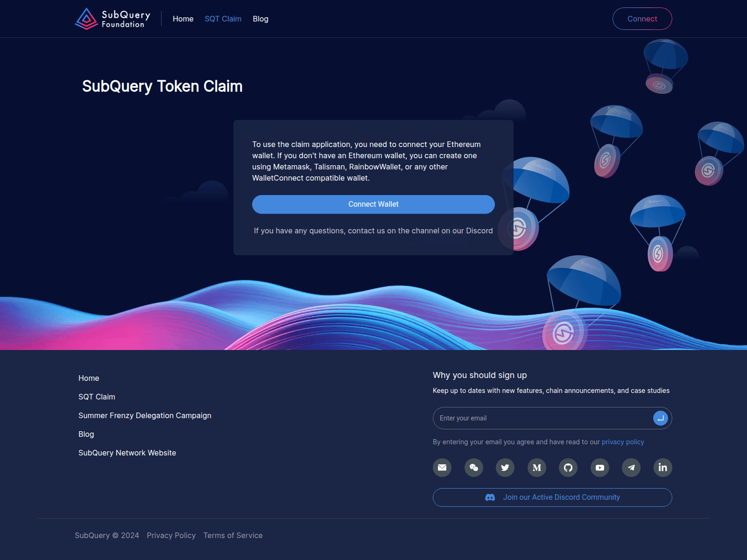Click the Connect button in header
The width and height of the screenshot is (747, 560).
pos(642,19)
